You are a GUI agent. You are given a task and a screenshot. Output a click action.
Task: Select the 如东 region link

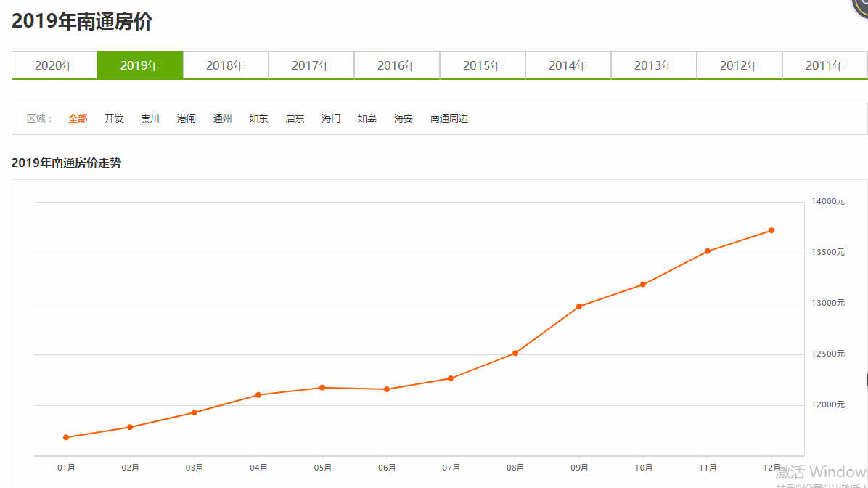[x=258, y=118]
